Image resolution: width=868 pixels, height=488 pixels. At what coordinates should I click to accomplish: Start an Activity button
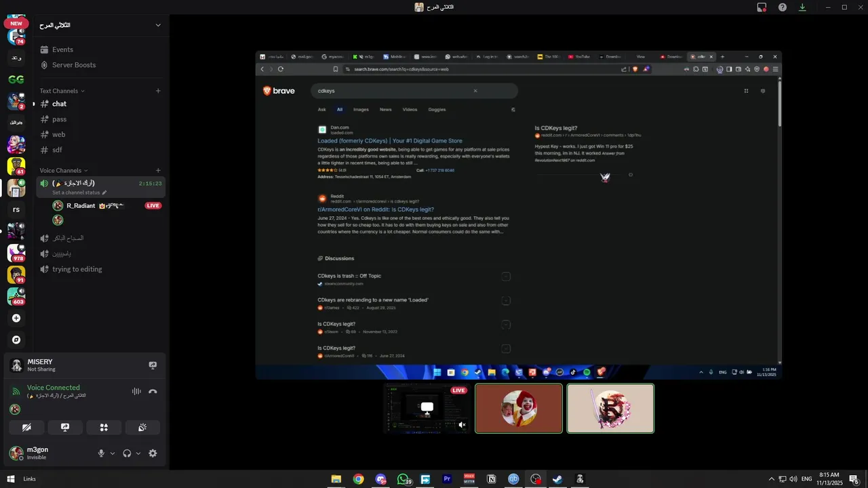104,428
